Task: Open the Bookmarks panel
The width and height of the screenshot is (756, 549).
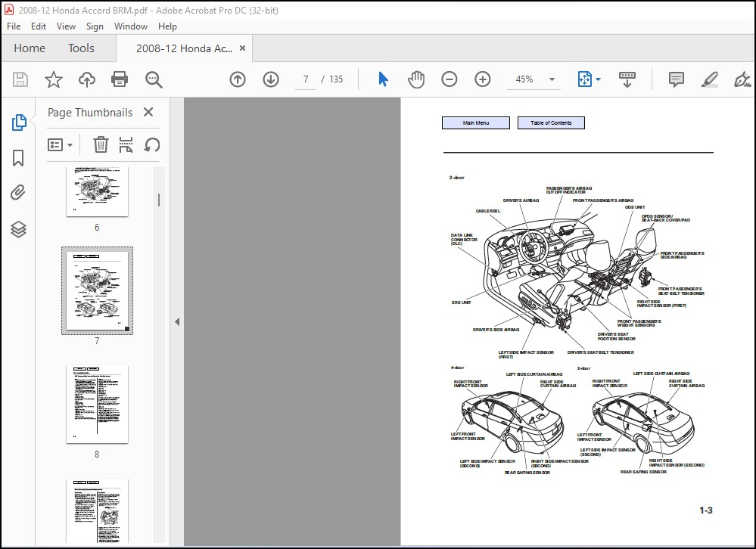Action: 18,158
